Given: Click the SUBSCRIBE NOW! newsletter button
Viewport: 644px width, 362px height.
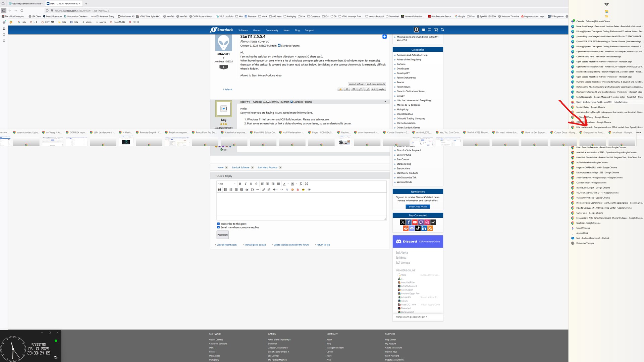Looking at the screenshot, I should pos(418,207).
